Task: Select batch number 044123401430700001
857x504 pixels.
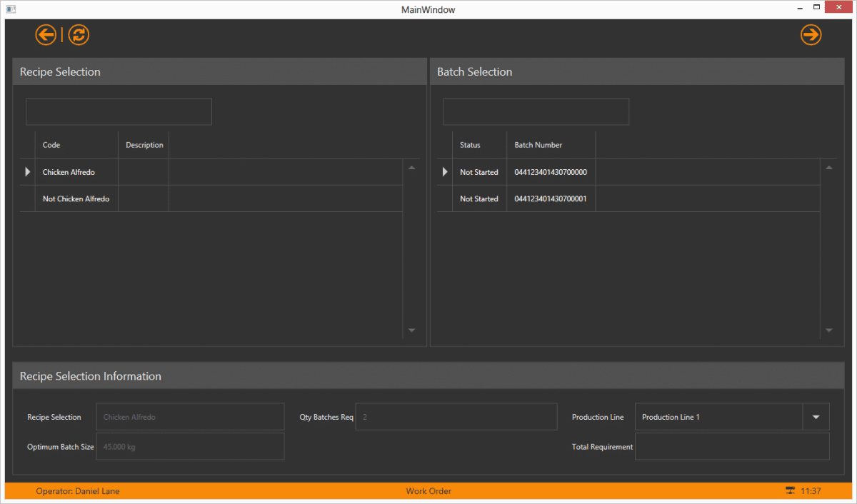Action: coord(551,199)
